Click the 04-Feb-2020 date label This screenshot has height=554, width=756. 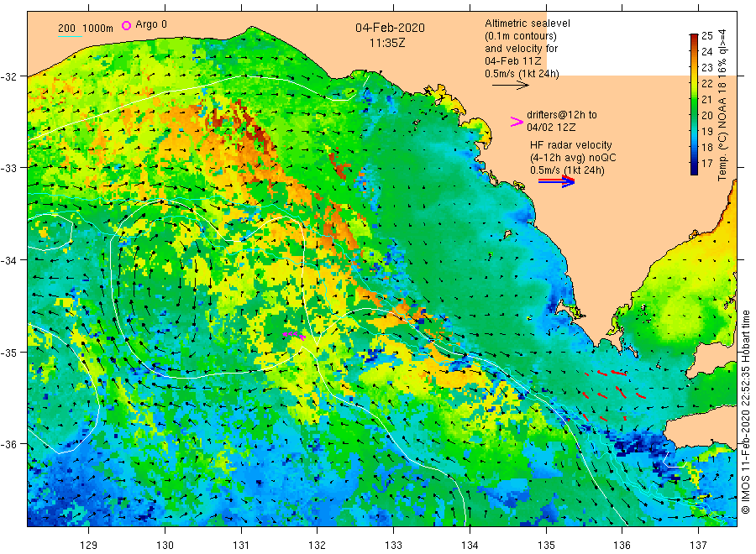pos(390,28)
